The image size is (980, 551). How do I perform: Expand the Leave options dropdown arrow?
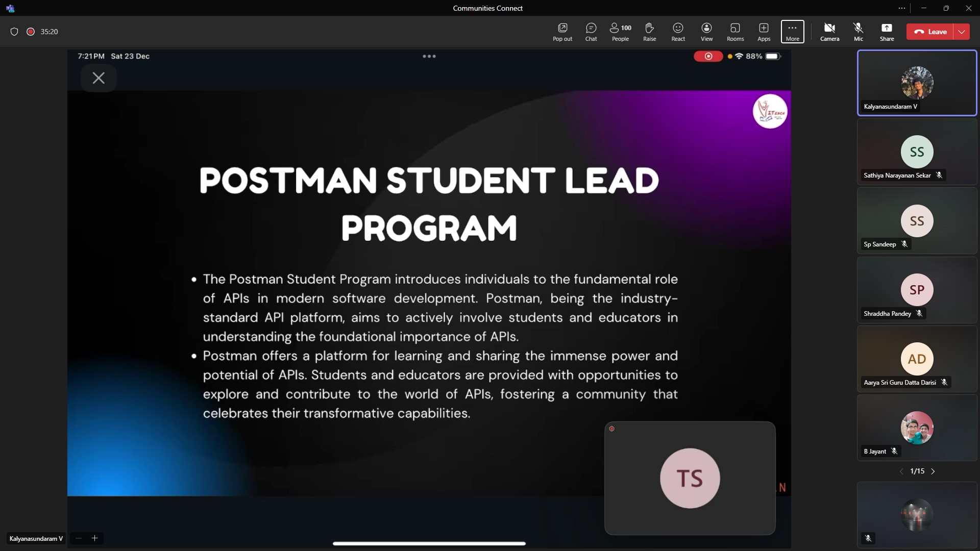click(x=962, y=32)
